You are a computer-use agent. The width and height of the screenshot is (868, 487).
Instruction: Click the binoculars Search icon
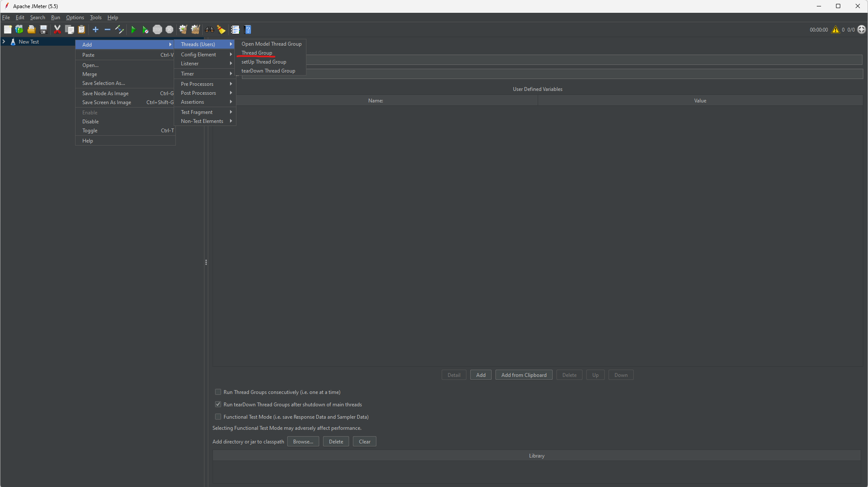[x=209, y=29]
